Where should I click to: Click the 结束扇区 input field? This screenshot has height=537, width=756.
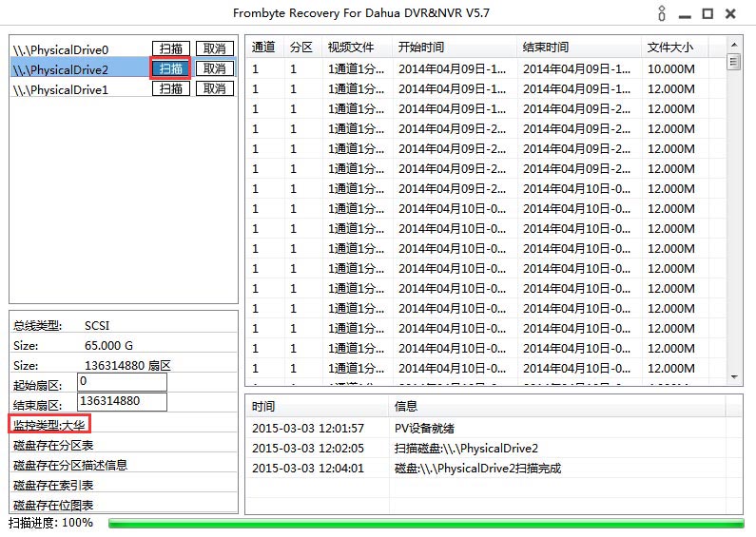[x=122, y=402]
